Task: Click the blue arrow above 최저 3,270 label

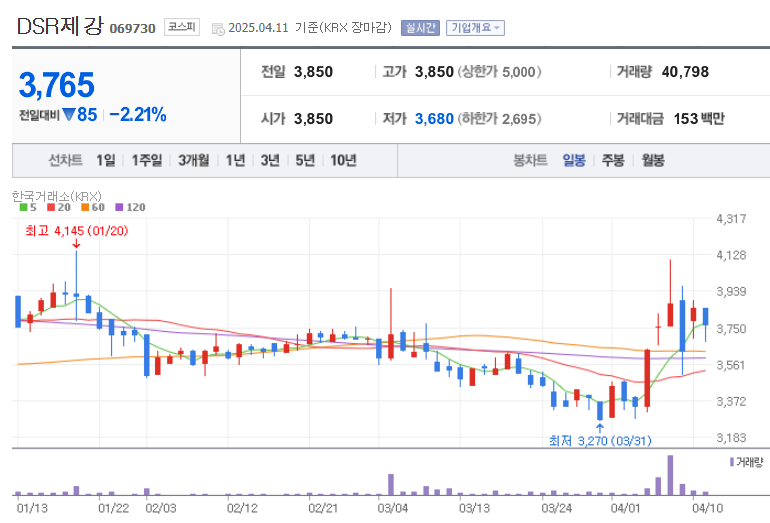Action: click(600, 428)
